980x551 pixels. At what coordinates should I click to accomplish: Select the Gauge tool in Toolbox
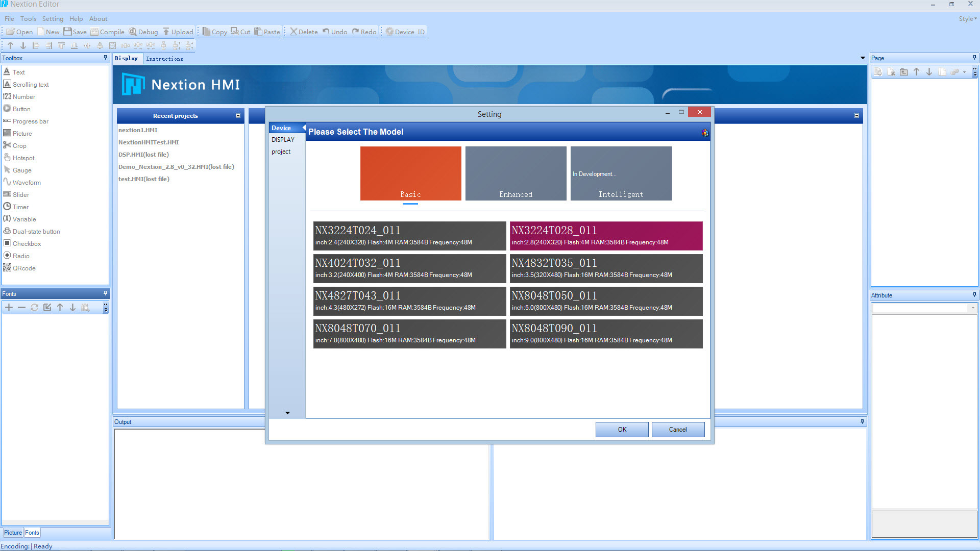click(21, 170)
